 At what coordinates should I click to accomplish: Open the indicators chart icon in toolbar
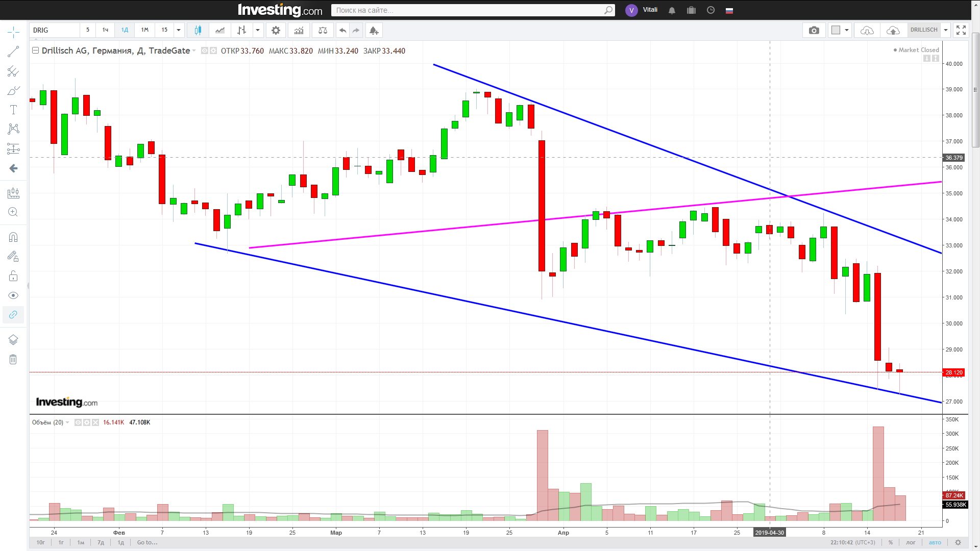coord(299,31)
